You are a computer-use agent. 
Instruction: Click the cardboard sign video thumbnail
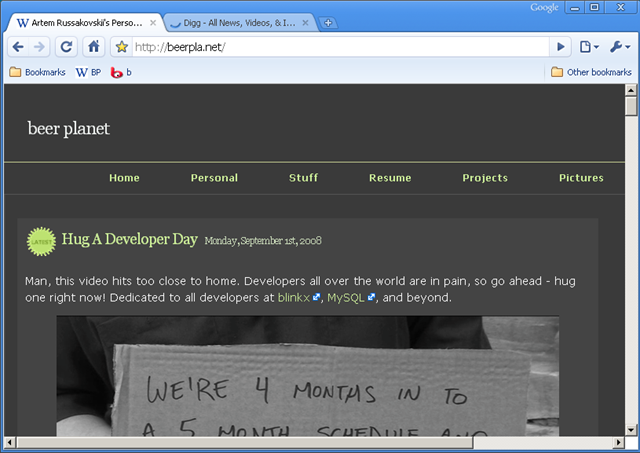[x=308, y=376]
